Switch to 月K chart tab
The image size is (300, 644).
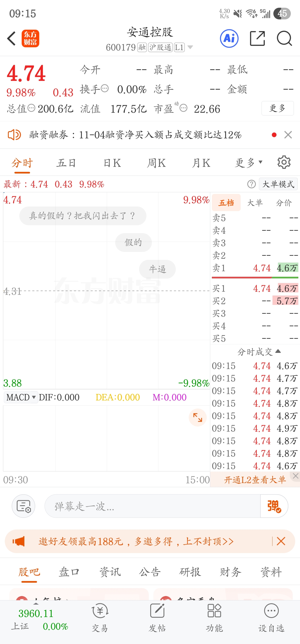[201, 163]
